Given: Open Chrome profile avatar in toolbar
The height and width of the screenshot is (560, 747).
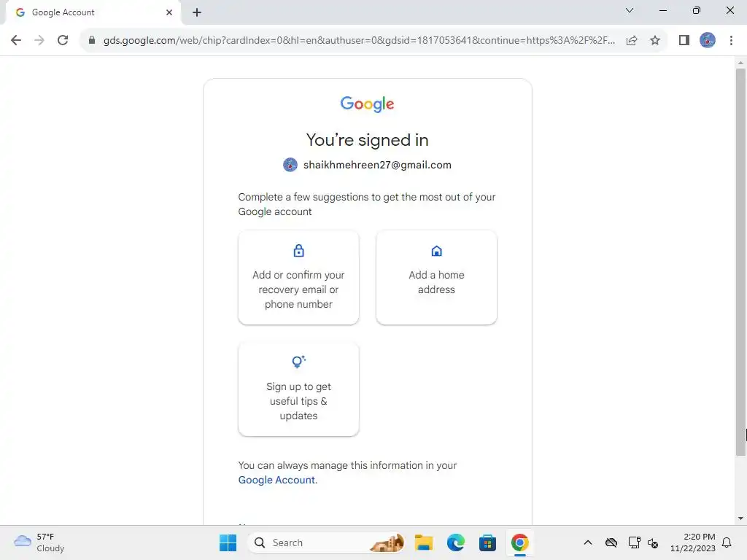Looking at the screenshot, I should (x=708, y=40).
